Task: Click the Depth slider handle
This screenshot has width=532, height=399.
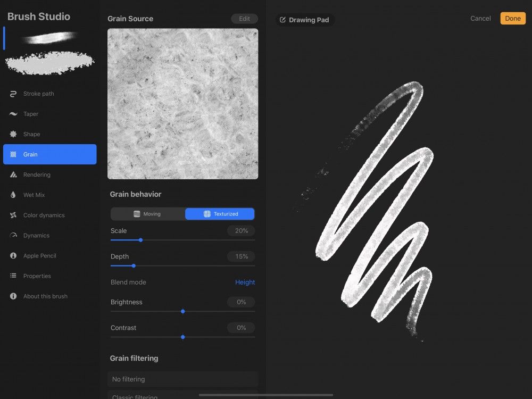Action: click(x=134, y=266)
